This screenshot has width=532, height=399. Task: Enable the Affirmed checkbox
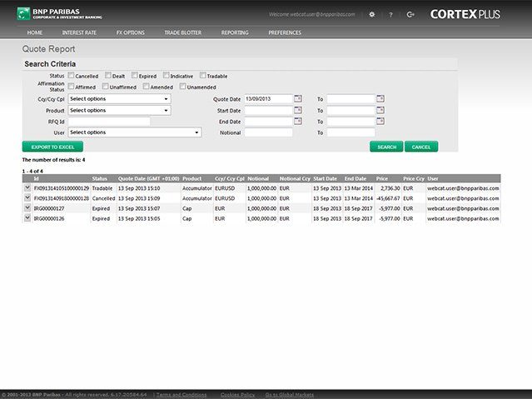71,87
